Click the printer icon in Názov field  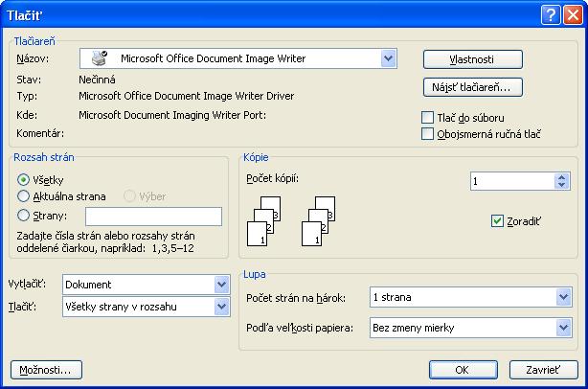pos(100,58)
